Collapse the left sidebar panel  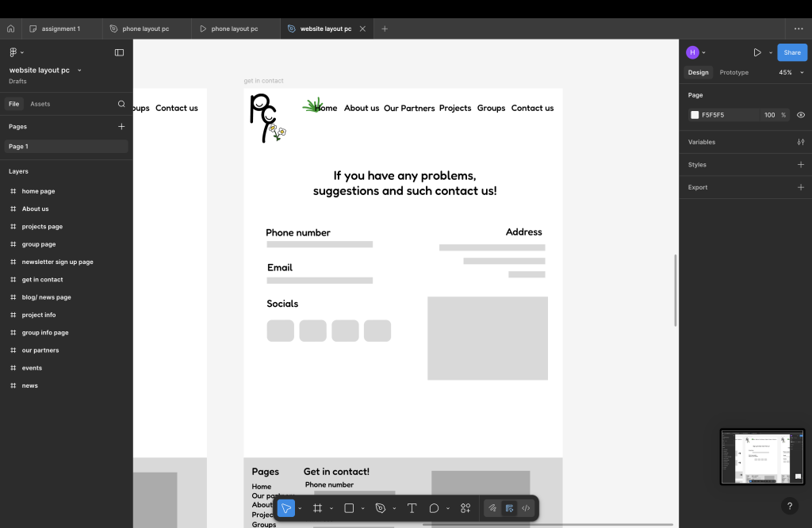119,52
